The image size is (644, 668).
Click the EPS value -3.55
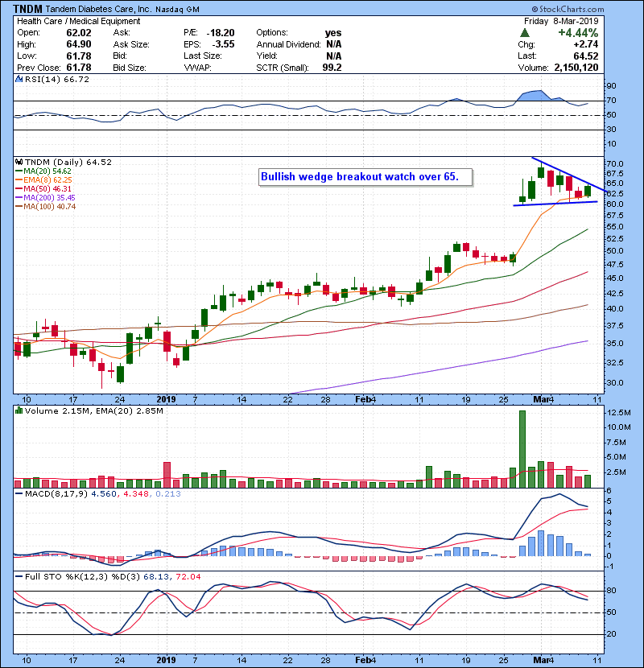(x=223, y=44)
